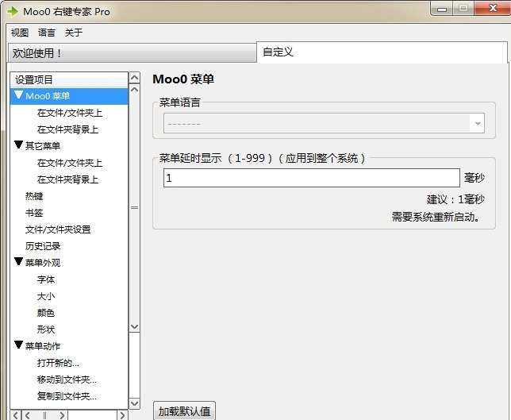
Task: Open the 语言 menu
Action: [47, 33]
